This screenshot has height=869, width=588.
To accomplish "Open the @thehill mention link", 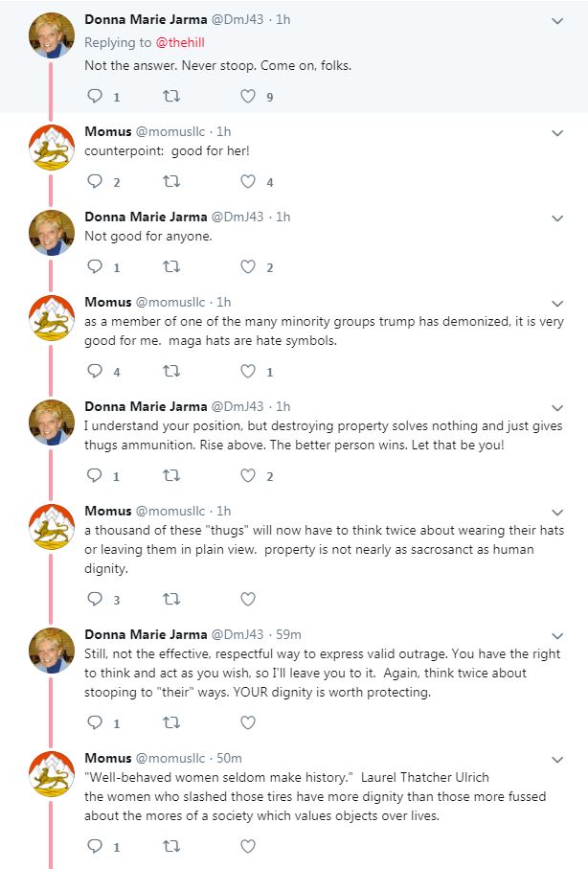I will coord(180,42).
